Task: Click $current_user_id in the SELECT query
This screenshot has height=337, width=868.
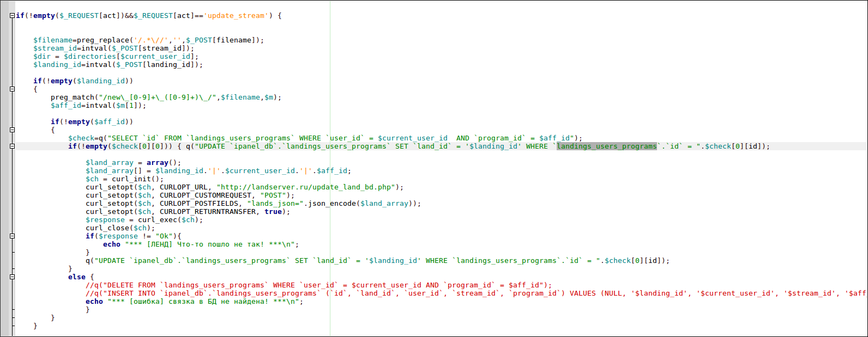Action: coord(413,138)
